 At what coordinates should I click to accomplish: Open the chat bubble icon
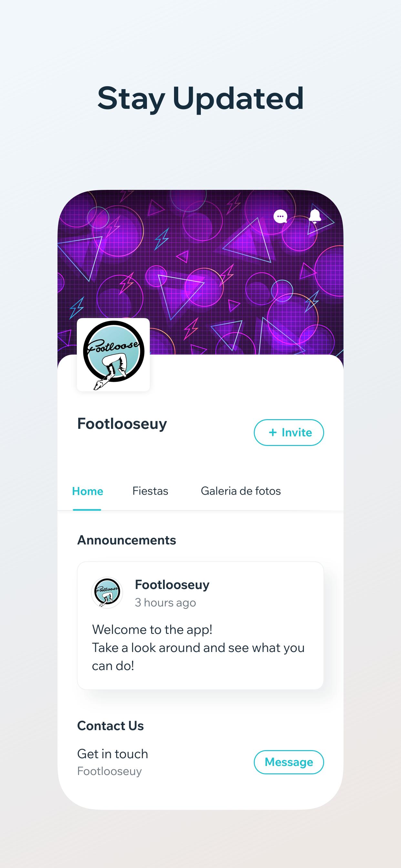click(x=280, y=217)
